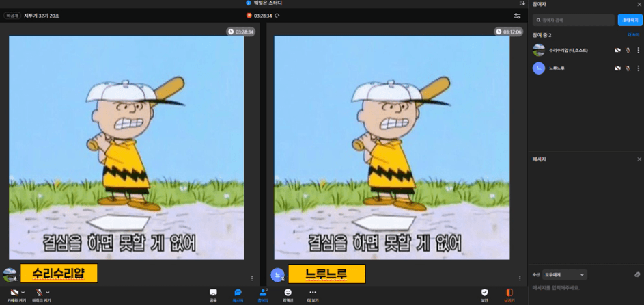The width and height of the screenshot is (644, 305).
Task: Turn on the camera from the bottom toolbar
Action: pyautogui.click(x=15, y=293)
